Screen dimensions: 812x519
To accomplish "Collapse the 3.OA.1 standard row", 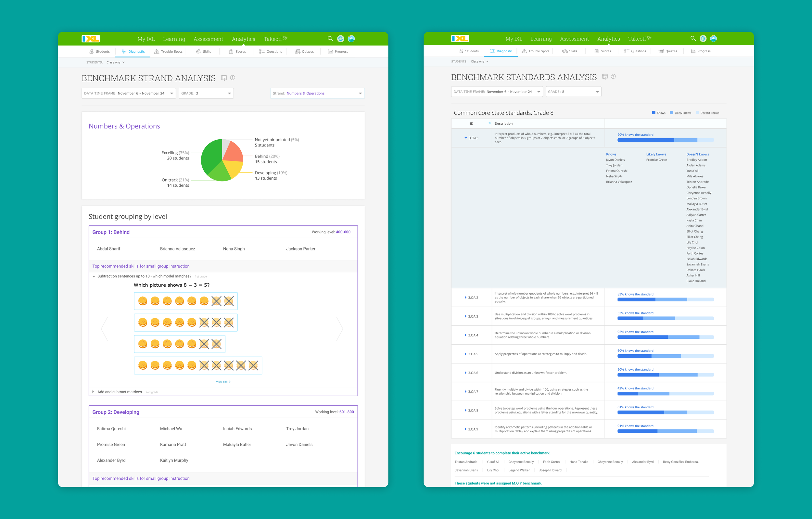I will (466, 138).
